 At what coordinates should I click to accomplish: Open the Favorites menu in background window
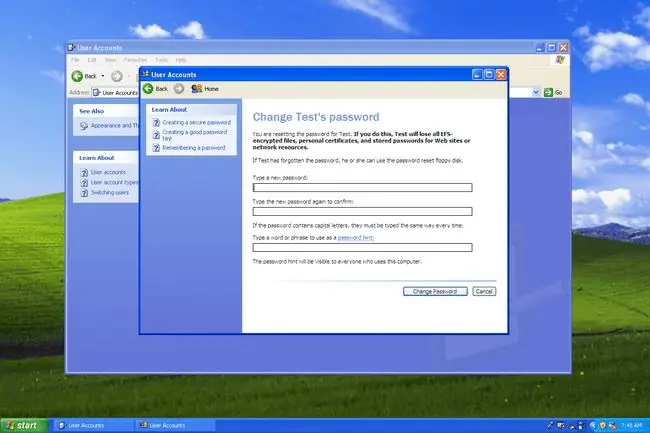pyautogui.click(x=136, y=60)
